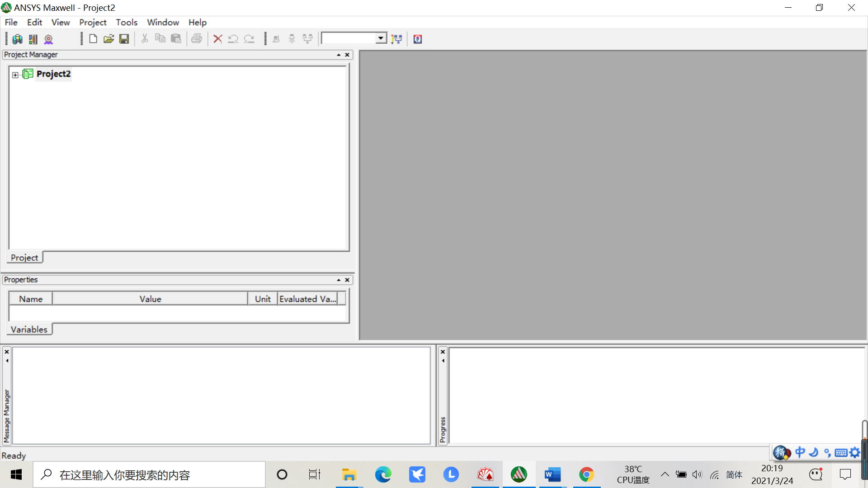Save project with floppy disk icon

tap(124, 39)
